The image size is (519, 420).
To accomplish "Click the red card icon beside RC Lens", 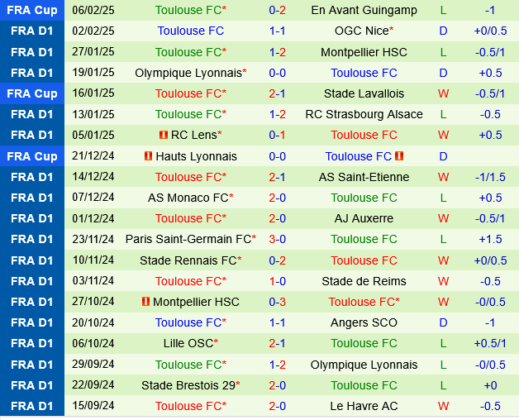I will tap(164, 135).
